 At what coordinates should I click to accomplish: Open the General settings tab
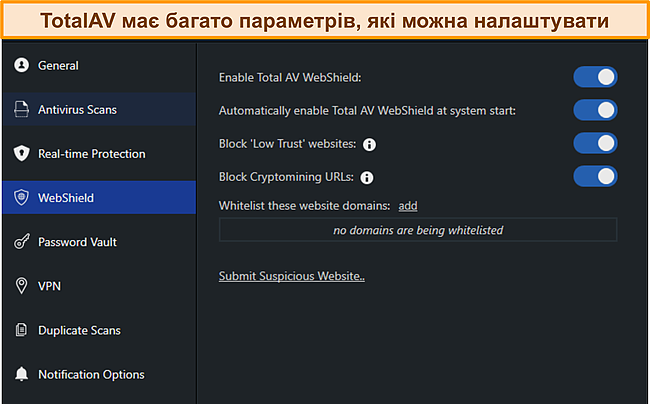[58, 66]
